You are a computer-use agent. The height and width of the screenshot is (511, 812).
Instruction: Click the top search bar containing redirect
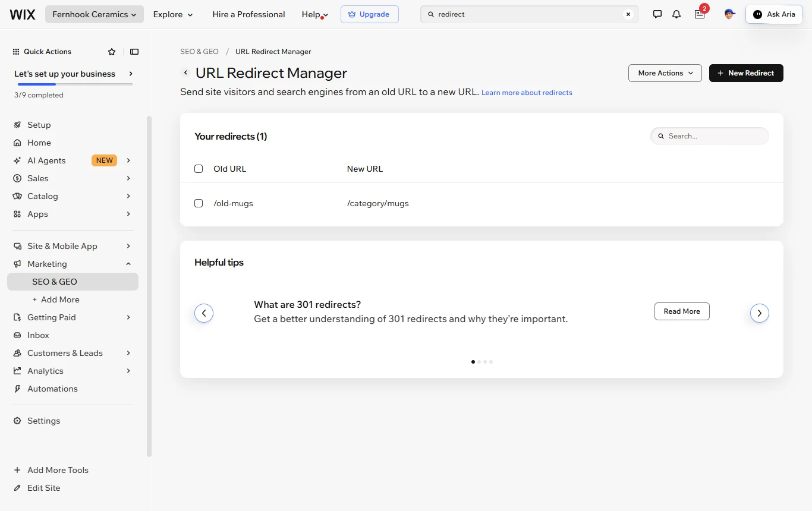click(529, 14)
